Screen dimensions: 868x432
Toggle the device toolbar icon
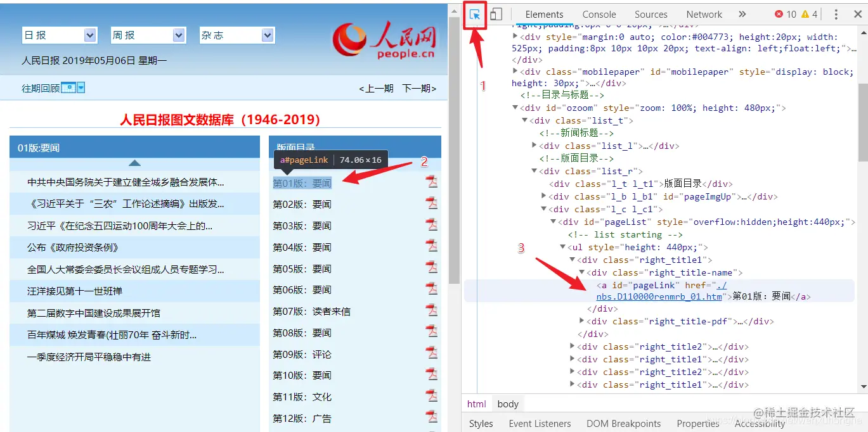coord(496,14)
